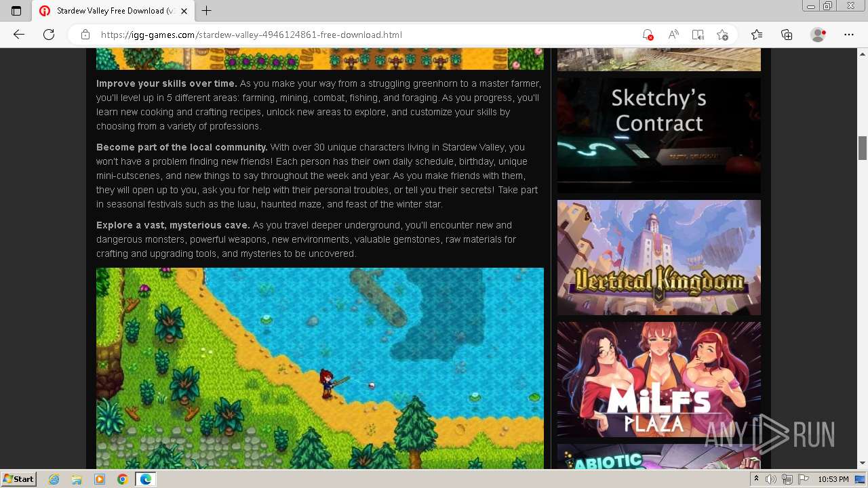Minimize the browser window

click(811, 6)
